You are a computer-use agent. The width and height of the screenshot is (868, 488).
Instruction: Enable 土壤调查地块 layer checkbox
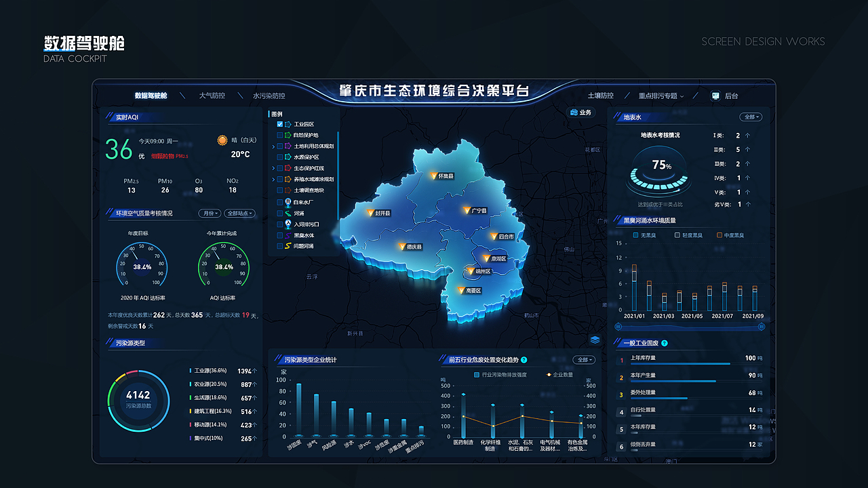click(280, 190)
